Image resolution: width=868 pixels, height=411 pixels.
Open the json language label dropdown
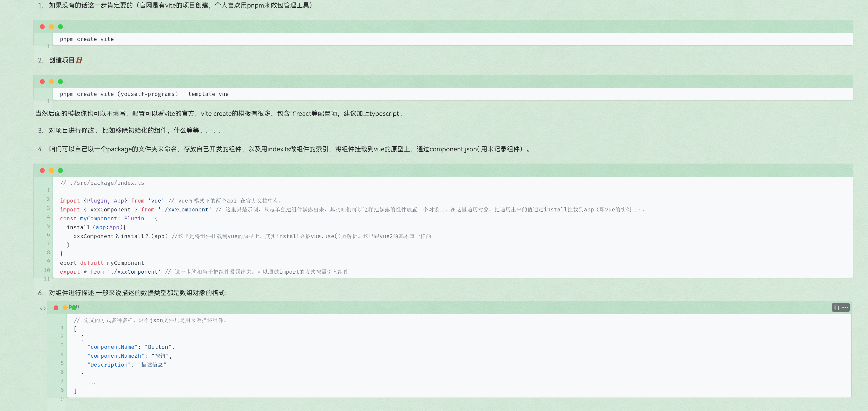tap(73, 306)
